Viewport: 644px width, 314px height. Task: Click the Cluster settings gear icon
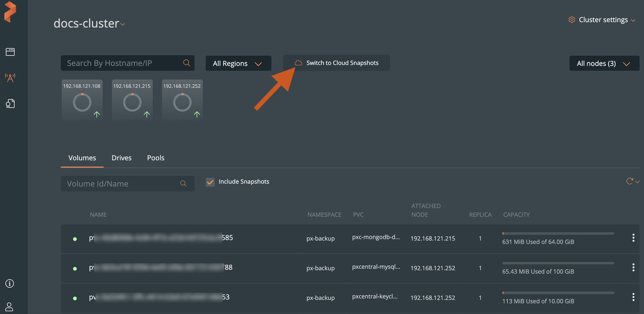pos(572,19)
